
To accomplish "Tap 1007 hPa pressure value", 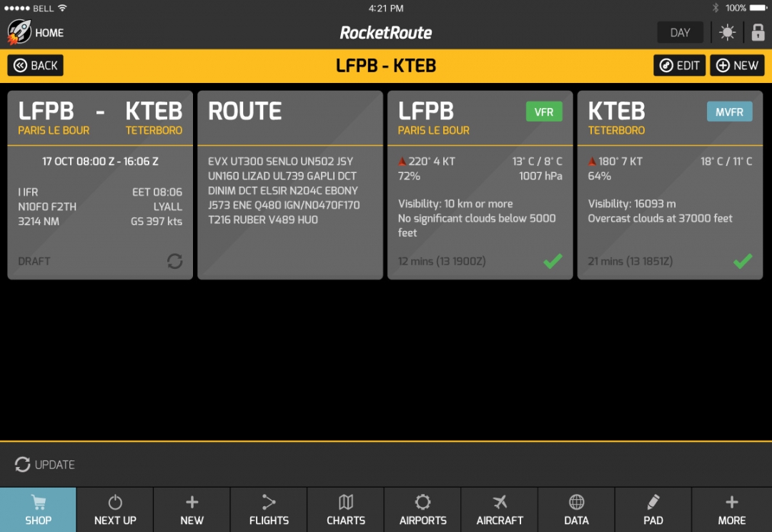I will (x=540, y=177).
